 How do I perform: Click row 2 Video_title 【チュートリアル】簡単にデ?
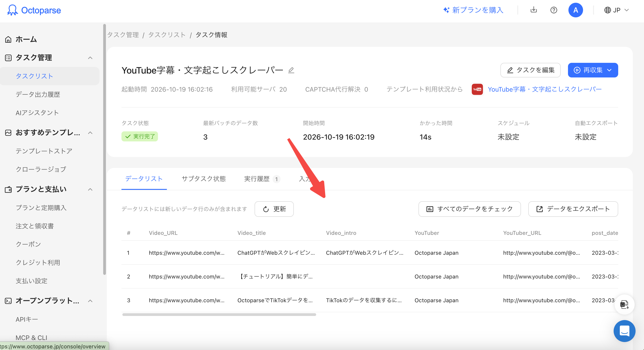(x=275, y=276)
